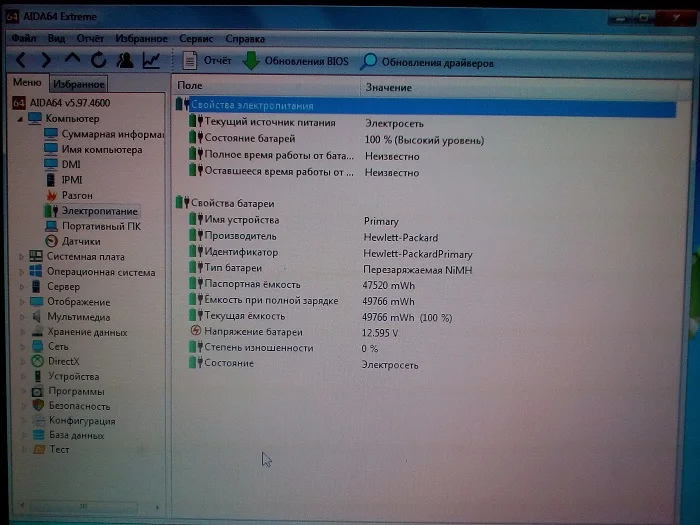This screenshot has height=525, width=700.
Task: Click the Устройства tree icon
Action: pyautogui.click(x=38, y=376)
